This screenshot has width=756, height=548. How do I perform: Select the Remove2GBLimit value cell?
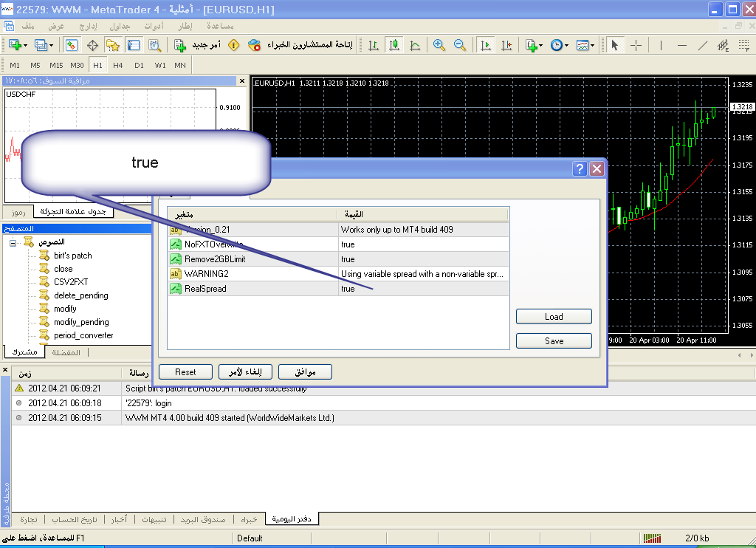pos(423,259)
